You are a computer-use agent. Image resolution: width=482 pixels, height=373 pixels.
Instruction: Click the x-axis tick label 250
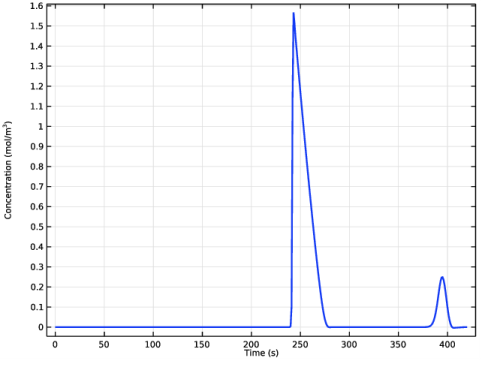300,345
